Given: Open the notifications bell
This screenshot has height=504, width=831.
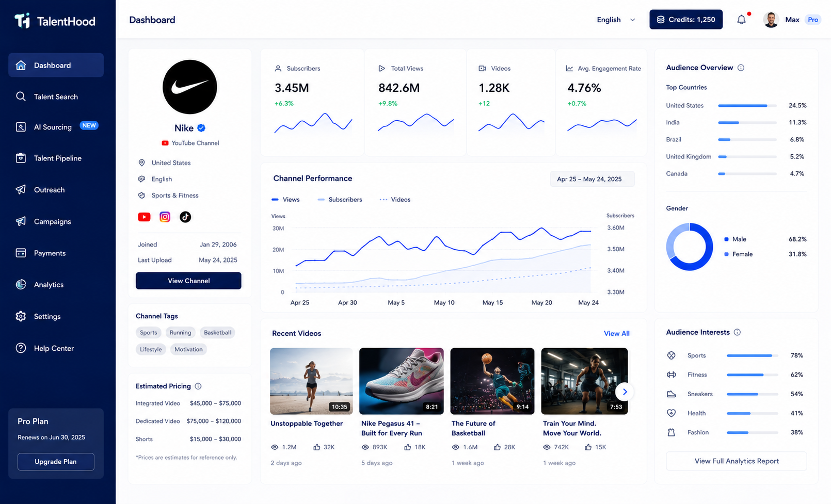Looking at the screenshot, I should 741,20.
